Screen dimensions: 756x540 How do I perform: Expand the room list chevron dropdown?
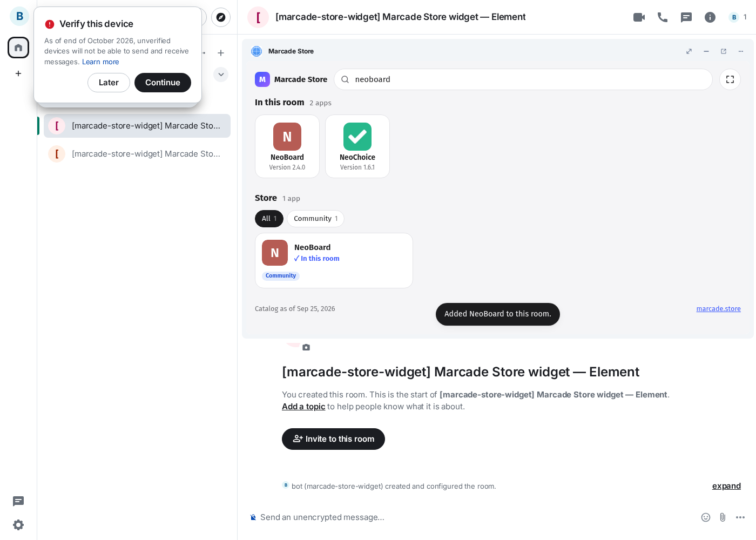[221, 75]
